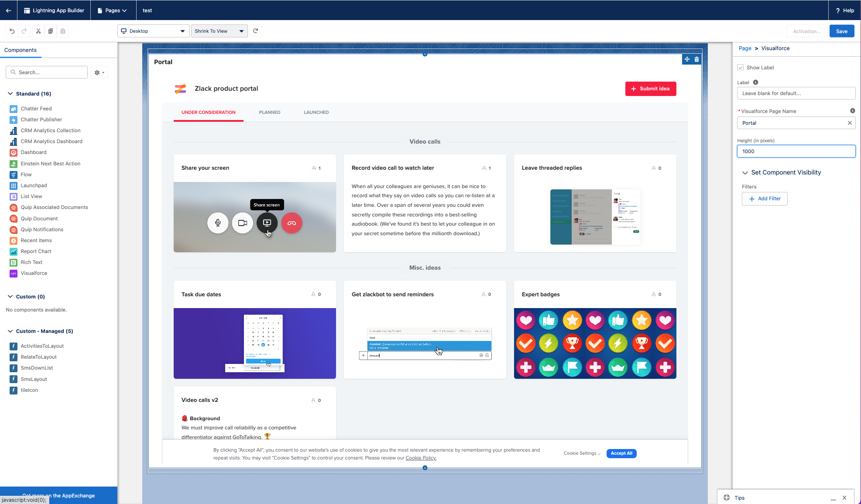This screenshot has height=504, width=861.
Task: Paste the copied component
Action: tap(63, 31)
